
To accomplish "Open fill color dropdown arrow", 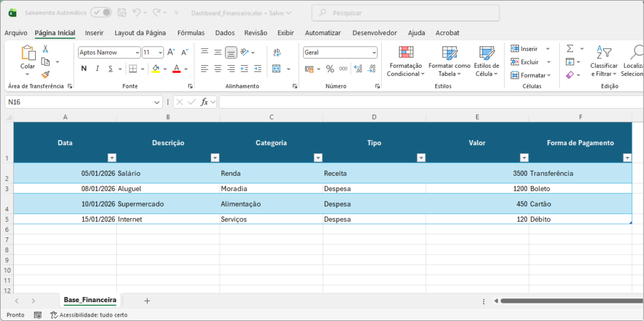I will pos(165,69).
